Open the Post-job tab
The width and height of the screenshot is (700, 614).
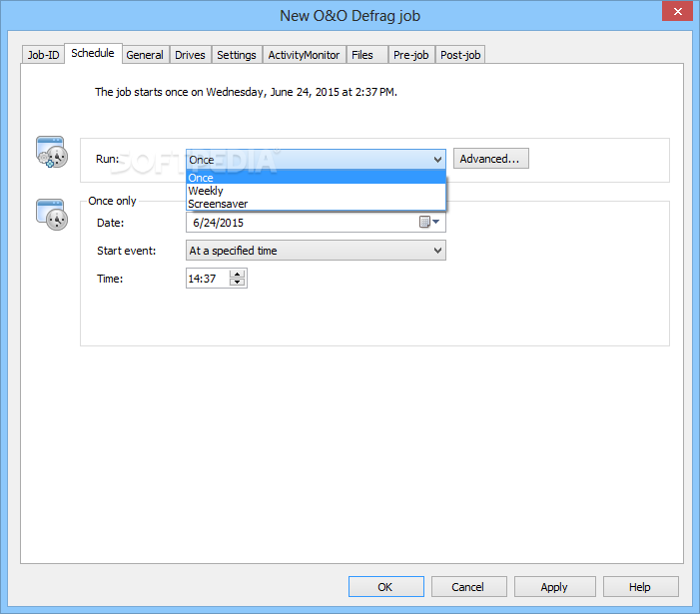click(460, 55)
